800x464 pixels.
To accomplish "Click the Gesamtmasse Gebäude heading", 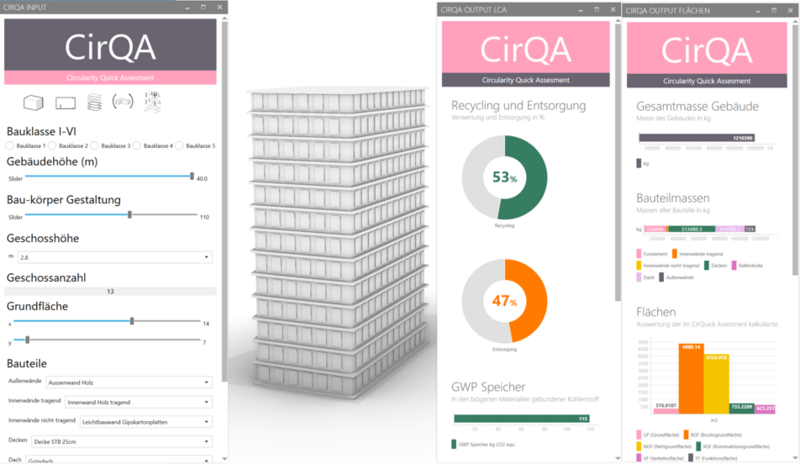I will (x=697, y=106).
